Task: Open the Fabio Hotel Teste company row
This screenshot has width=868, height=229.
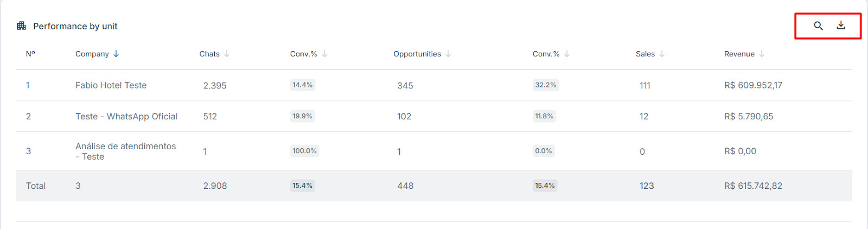Action: tap(433, 85)
